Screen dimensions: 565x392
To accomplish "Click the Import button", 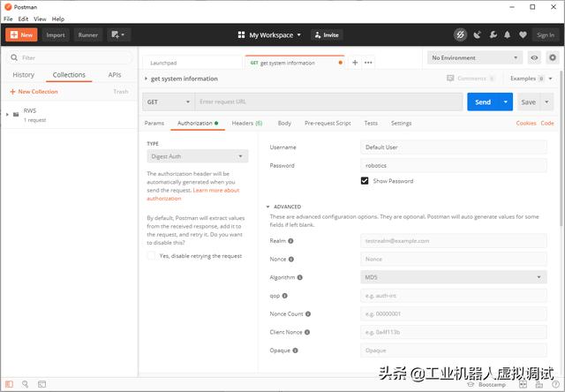I will [56, 35].
